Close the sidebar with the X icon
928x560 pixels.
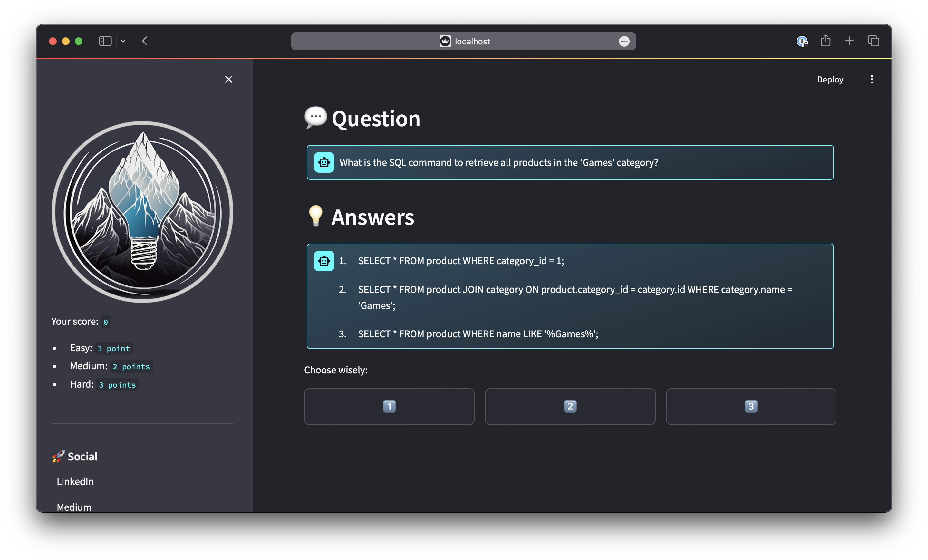tap(228, 79)
